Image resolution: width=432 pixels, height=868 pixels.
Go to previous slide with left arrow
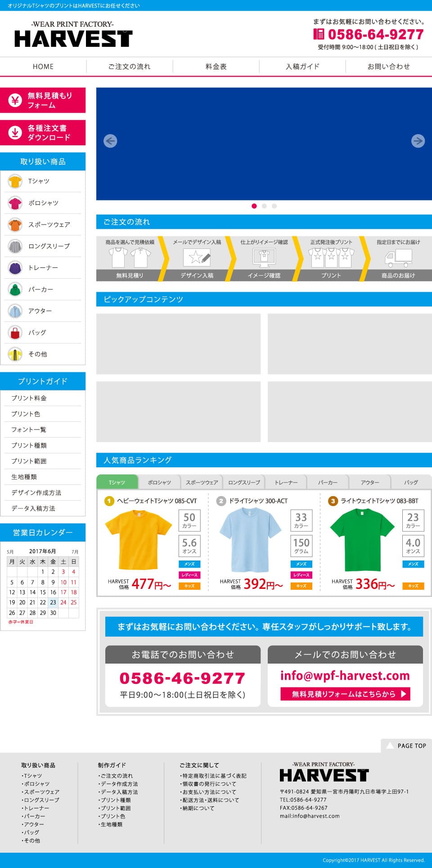[x=110, y=141]
